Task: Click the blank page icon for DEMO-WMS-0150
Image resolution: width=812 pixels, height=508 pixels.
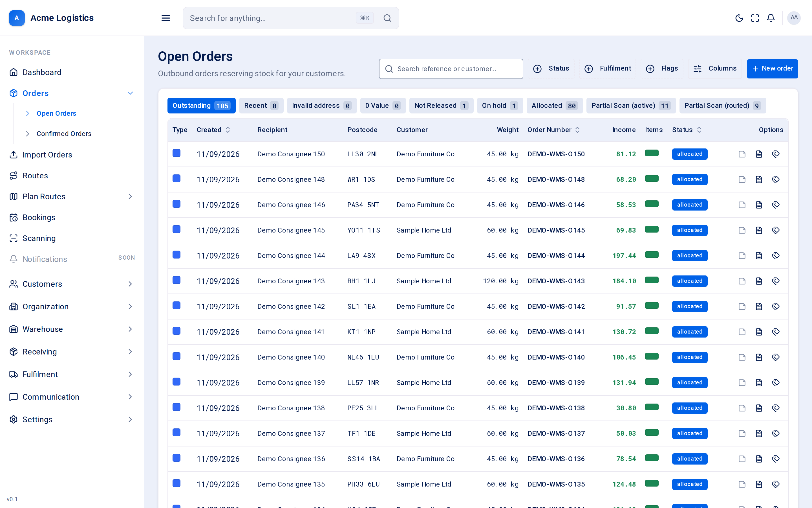Action: 742,154
